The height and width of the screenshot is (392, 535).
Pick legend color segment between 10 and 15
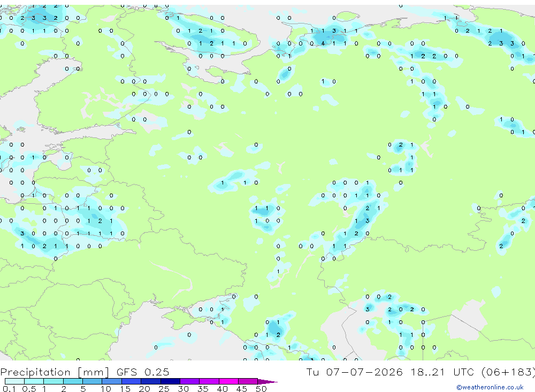click(112, 381)
